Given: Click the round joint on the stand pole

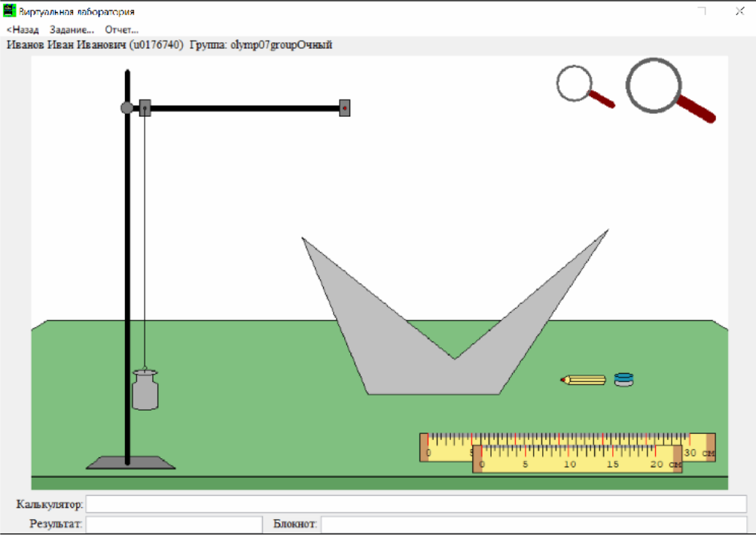Looking at the screenshot, I should [x=127, y=108].
